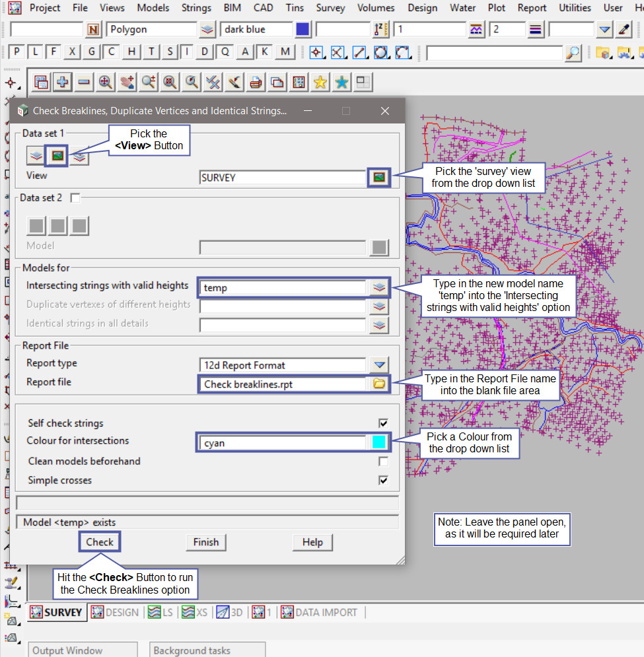
Task: Select the 'P' snap letter button
Action: pyautogui.click(x=17, y=52)
